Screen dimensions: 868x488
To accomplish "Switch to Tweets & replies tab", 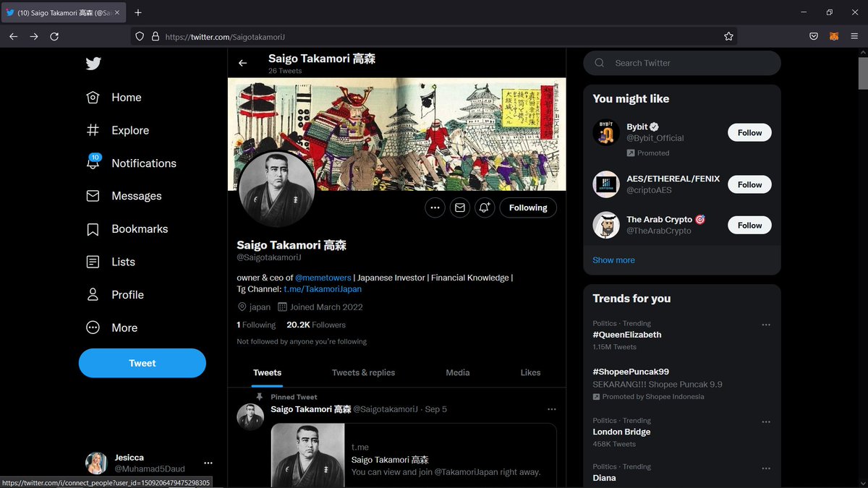I will point(364,372).
